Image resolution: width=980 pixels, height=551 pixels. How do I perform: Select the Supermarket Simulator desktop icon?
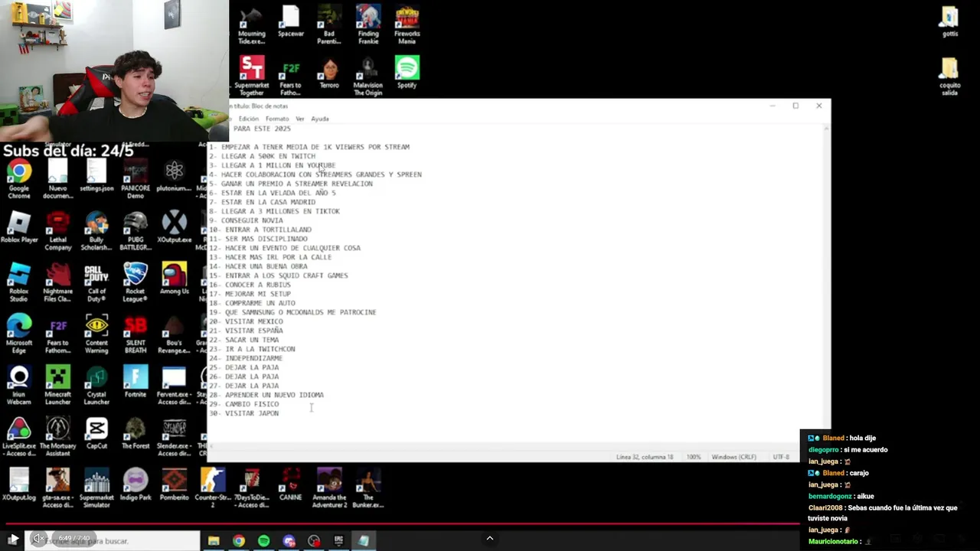96,487
